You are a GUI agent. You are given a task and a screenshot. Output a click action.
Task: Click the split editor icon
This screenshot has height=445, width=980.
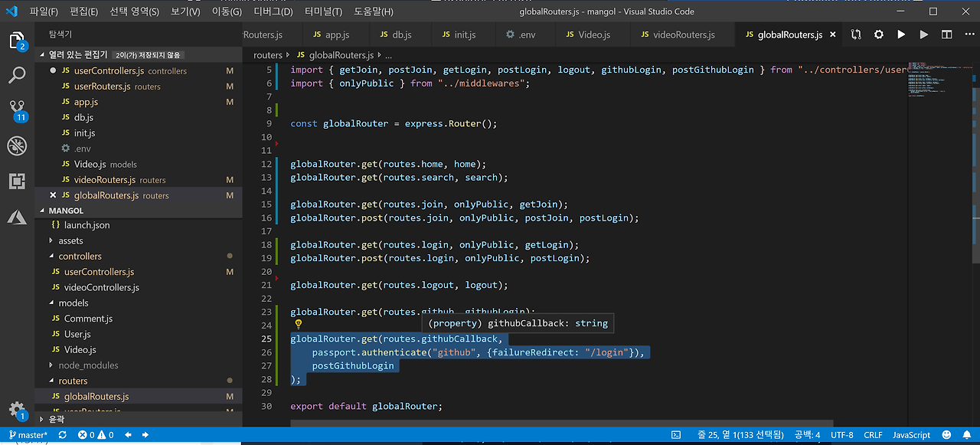947,34
